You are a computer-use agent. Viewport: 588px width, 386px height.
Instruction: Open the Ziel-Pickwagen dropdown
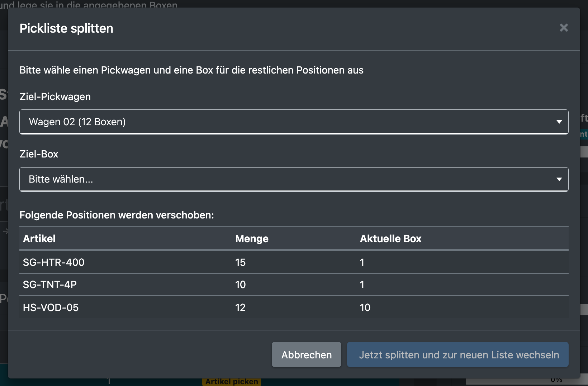tap(294, 122)
